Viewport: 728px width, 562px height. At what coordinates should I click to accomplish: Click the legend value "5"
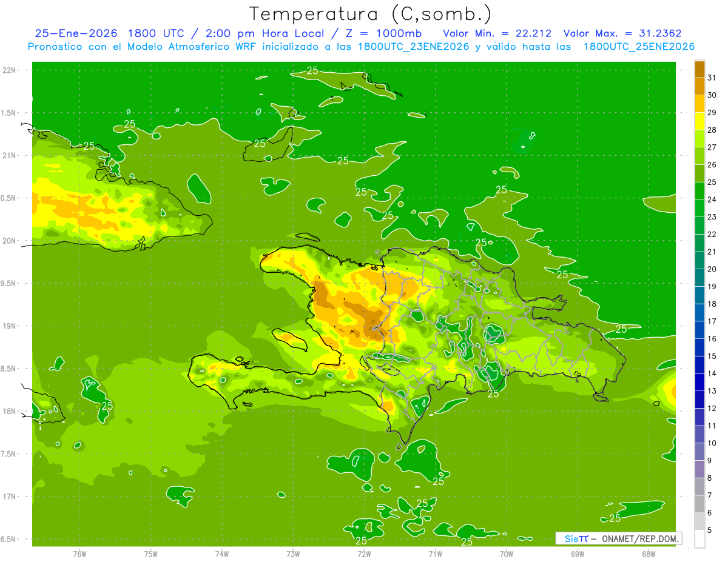coord(710,530)
